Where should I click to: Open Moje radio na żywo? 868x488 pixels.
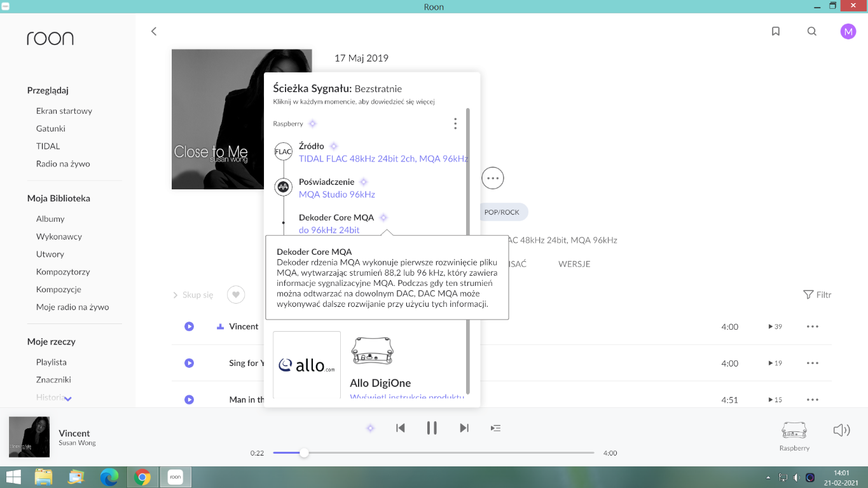point(72,307)
